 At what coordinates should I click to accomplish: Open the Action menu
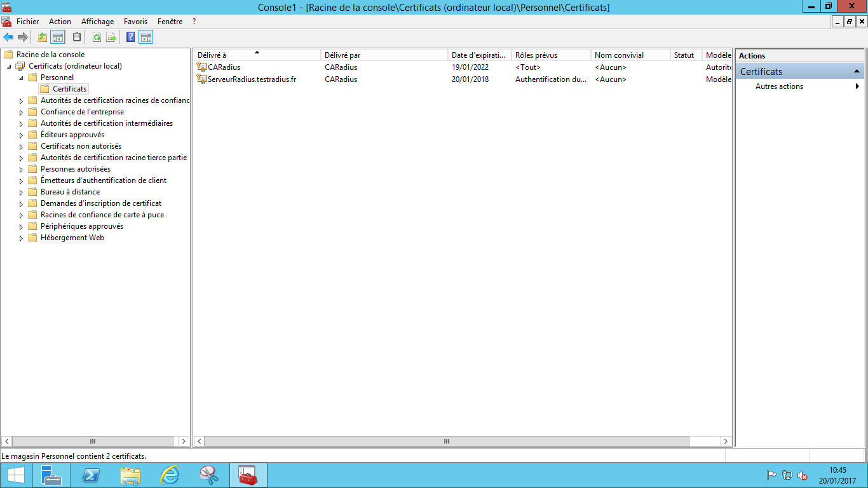point(60,22)
